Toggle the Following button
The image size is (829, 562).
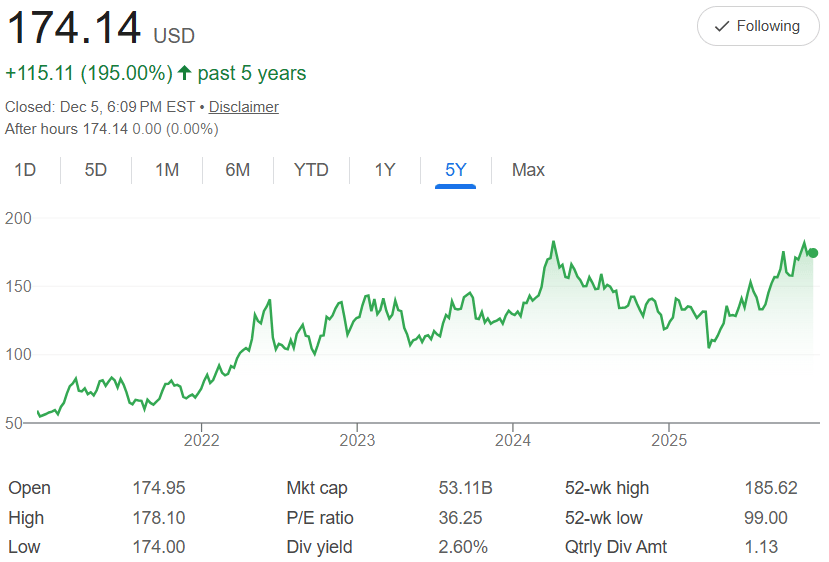point(757,26)
